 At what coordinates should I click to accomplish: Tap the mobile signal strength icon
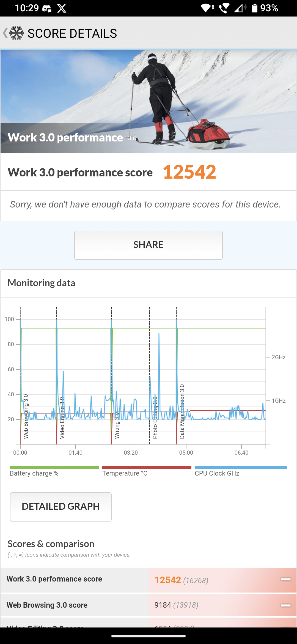(239, 8)
